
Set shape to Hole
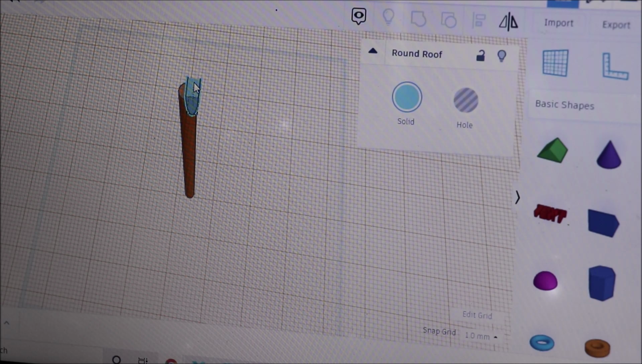pyautogui.click(x=465, y=100)
